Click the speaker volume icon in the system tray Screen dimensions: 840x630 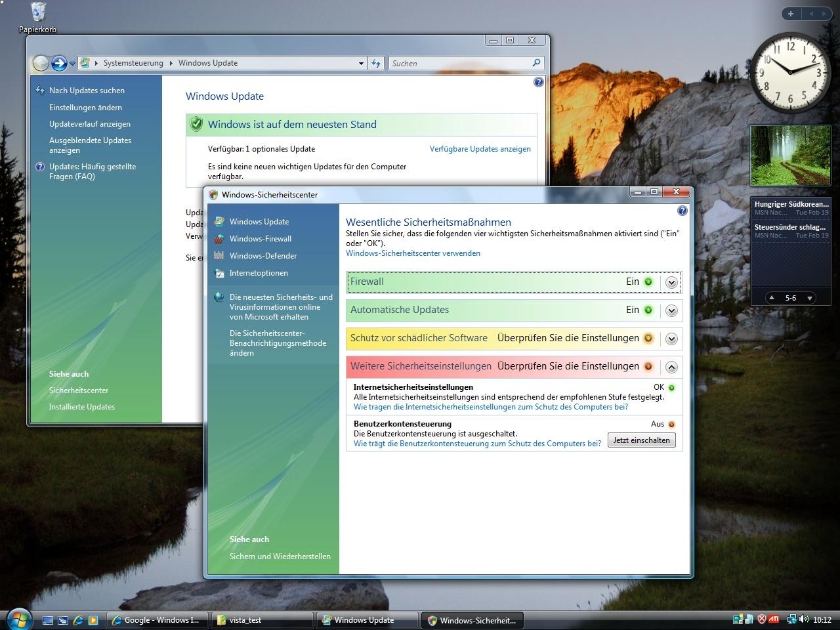803,619
